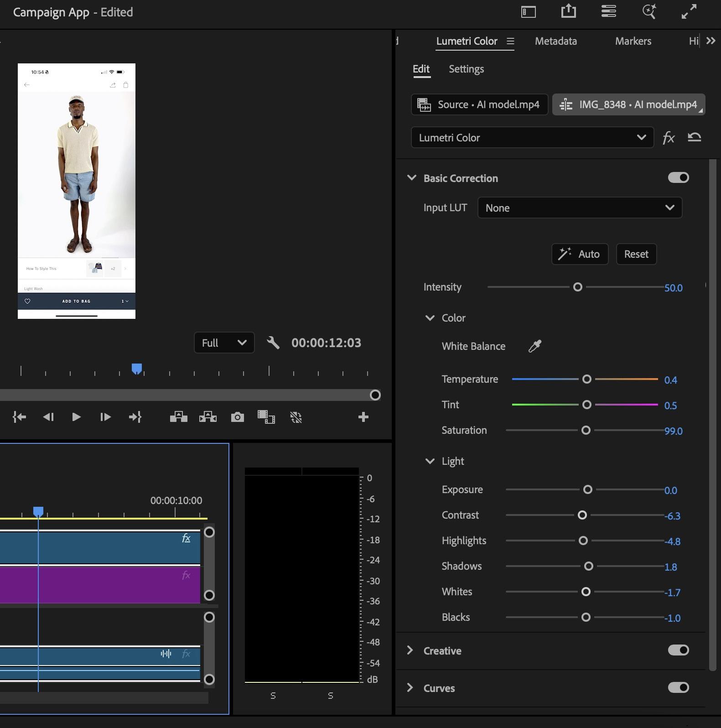This screenshot has height=728, width=721.
Task: Click the Reset button
Action: (x=636, y=254)
